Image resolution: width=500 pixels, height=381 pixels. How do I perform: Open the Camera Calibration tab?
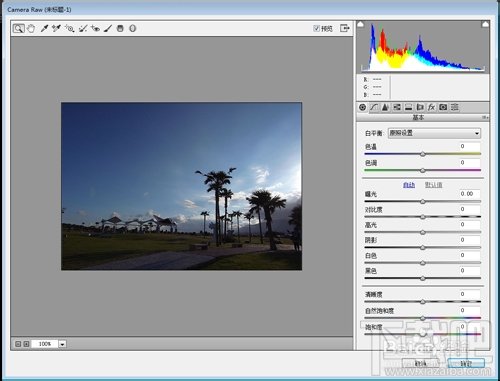point(443,107)
